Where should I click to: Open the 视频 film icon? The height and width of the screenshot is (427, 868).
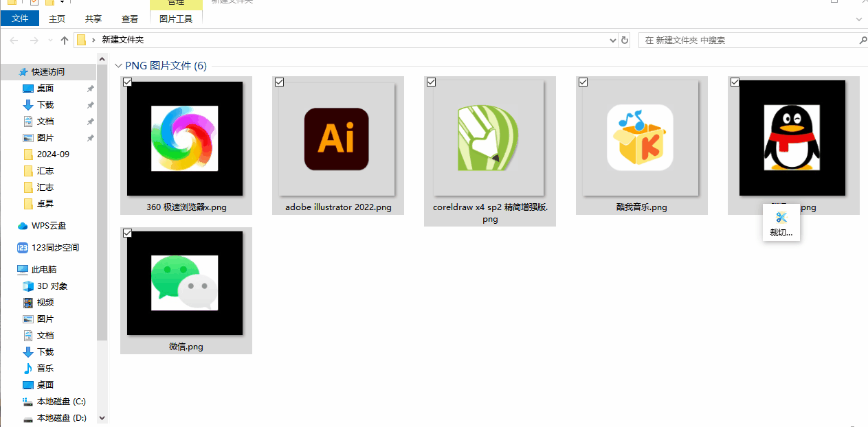pos(28,303)
